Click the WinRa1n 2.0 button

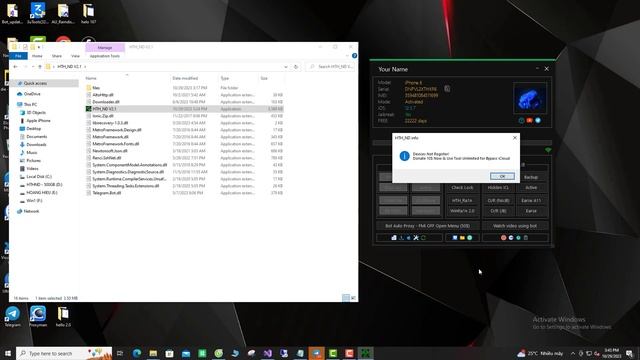point(462,211)
